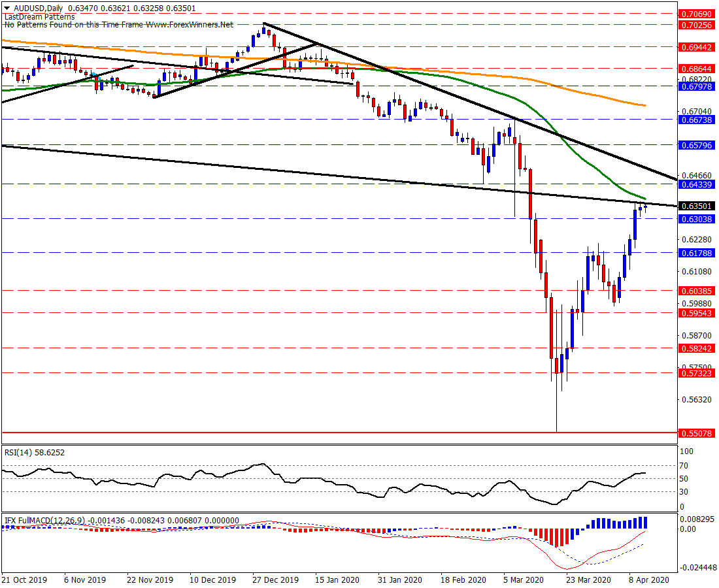Screen dimensions: 719x588
Task: Select the 0.70256 resistance price label
Action: 697,25
